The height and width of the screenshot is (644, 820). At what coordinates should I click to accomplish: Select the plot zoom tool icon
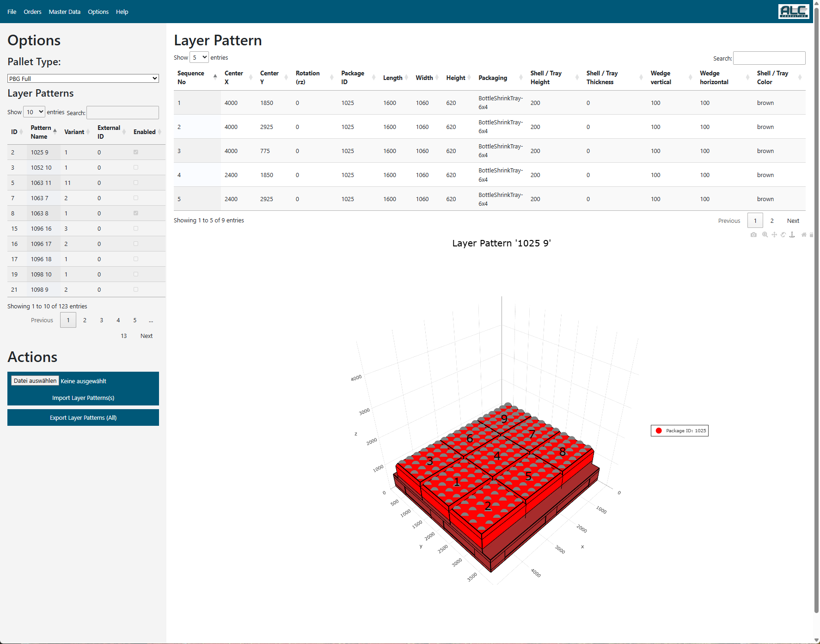tap(765, 235)
